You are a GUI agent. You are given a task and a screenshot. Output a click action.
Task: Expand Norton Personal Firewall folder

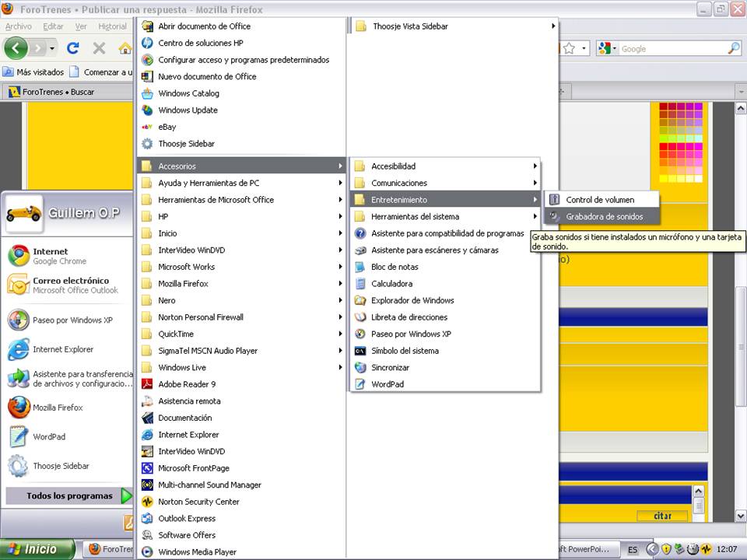click(x=242, y=317)
